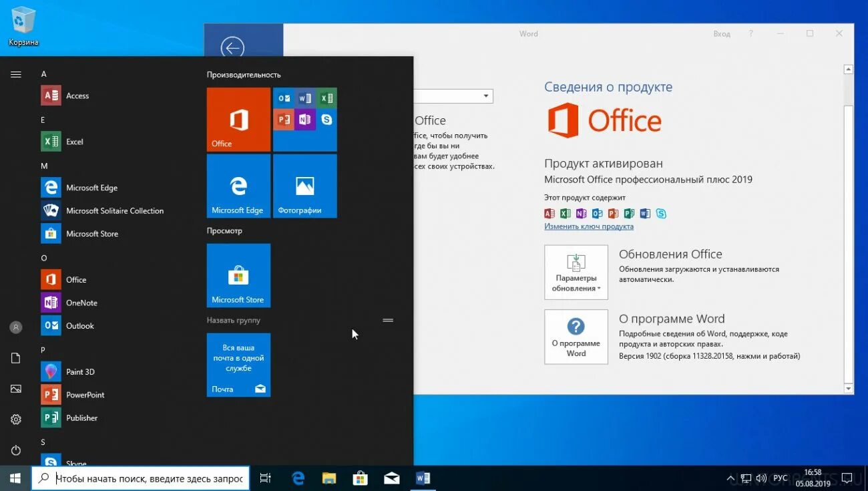Screen dimensions: 868x491
Task: Click the Word icon in product contents
Action: pyautogui.click(x=645, y=214)
